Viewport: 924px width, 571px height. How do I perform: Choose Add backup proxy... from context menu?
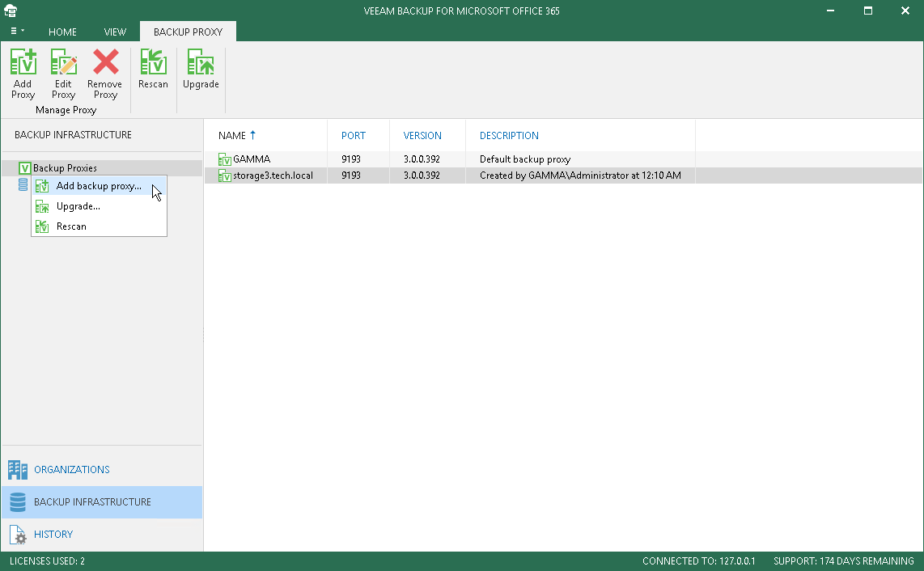(x=99, y=186)
